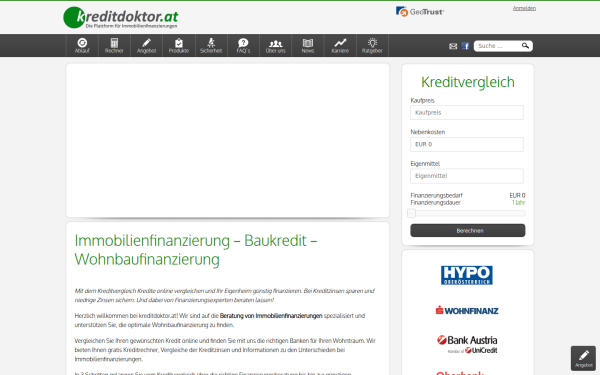Click the Finanzierungsbedarf 'EUR 0' value

pyautogui.click(x=517, y=195)
